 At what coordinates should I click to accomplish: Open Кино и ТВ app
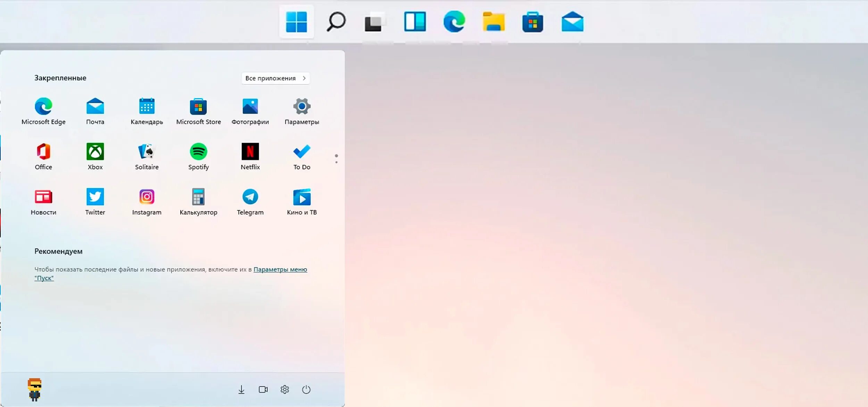(x=301, y=197)
